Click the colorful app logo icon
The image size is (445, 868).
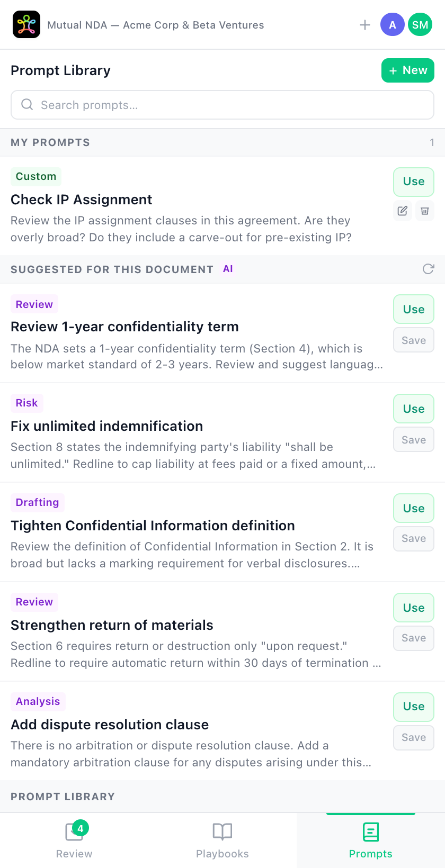(26, 24)
